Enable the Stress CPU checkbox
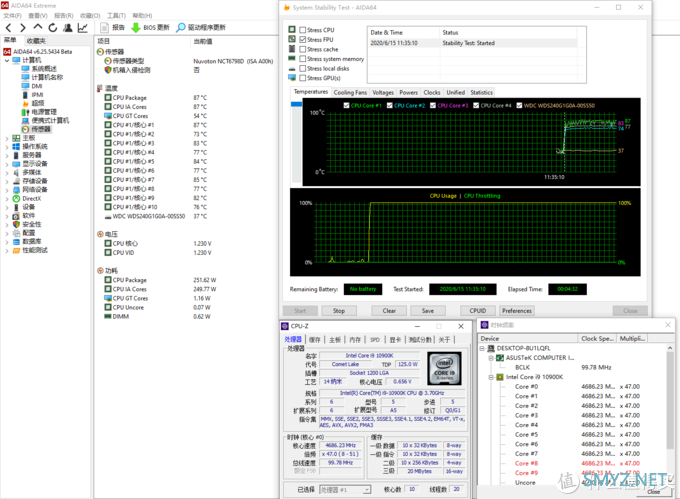 coord(303,30)
